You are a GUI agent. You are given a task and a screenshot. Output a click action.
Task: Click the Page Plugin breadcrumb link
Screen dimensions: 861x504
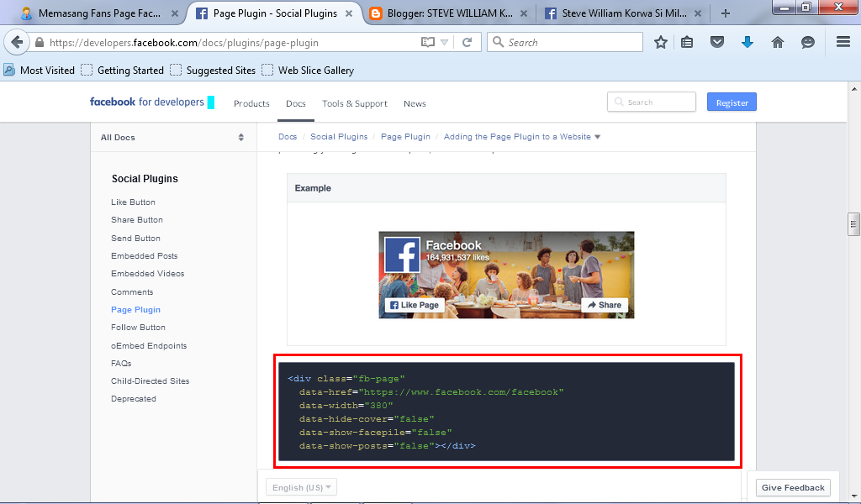click(x=406, y=137)
